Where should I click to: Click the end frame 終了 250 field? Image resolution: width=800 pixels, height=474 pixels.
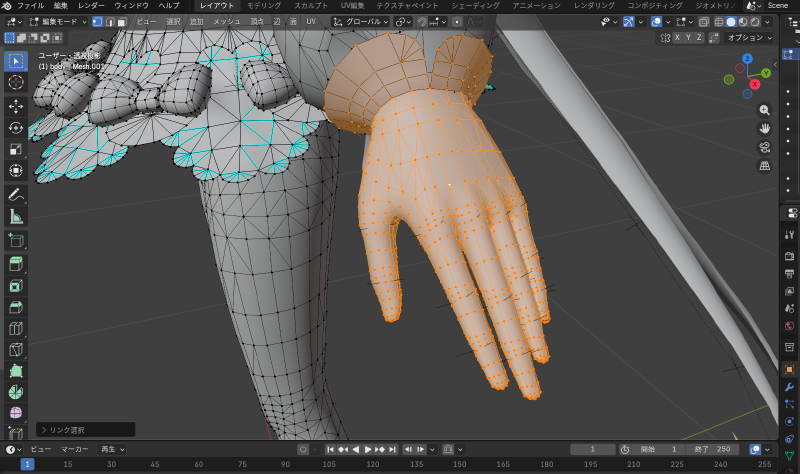point(714,450)
